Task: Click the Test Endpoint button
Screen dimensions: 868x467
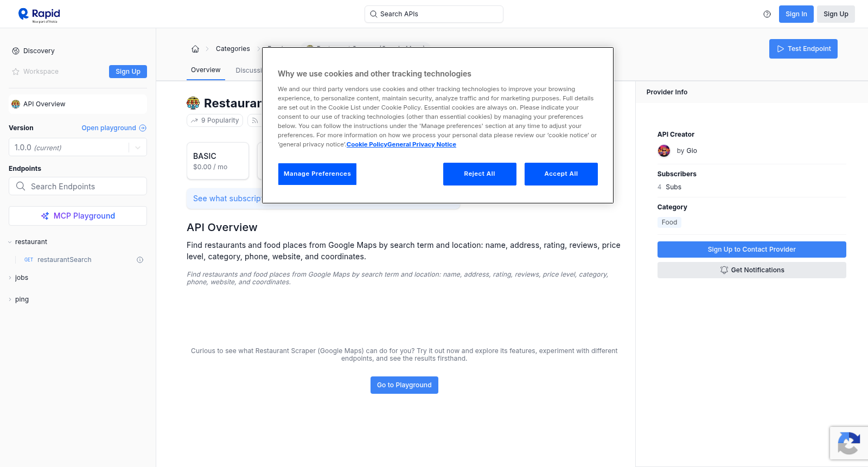Action: pyautogui.click(x=803, y=49)
